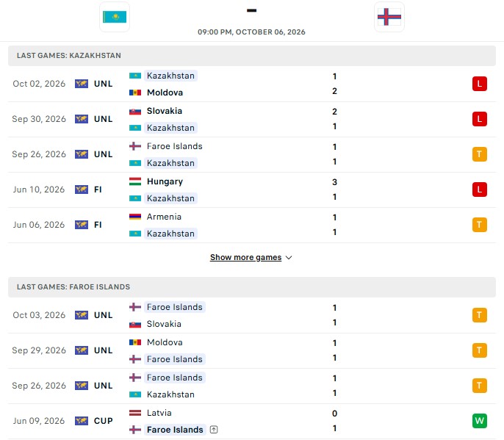Open Moldova team from Oct 02 match
The image size is (504, 440).
click(165, 93)
